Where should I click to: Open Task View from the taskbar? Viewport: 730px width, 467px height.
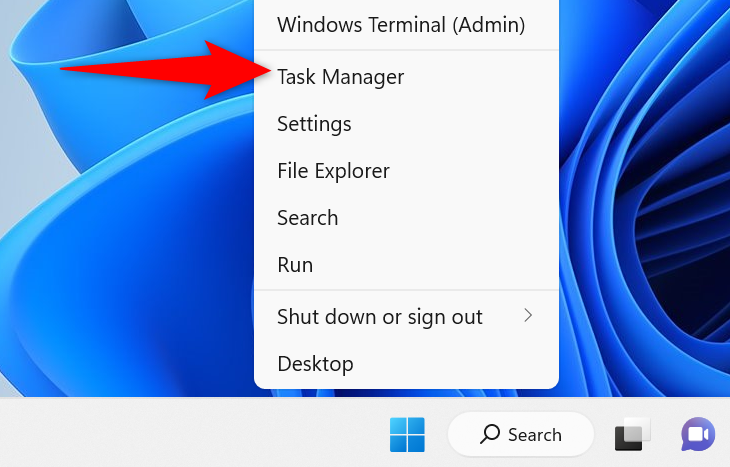(x=632, y=435)
